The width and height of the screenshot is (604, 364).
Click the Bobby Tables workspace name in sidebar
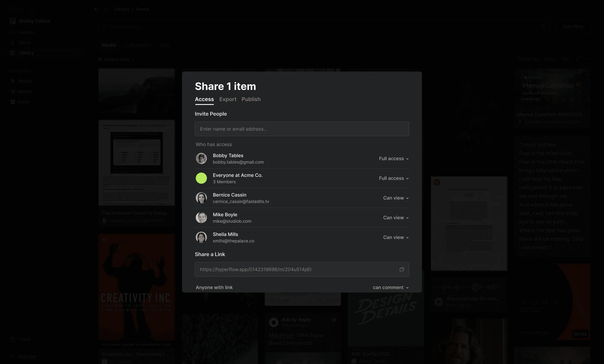click(34, 21)
